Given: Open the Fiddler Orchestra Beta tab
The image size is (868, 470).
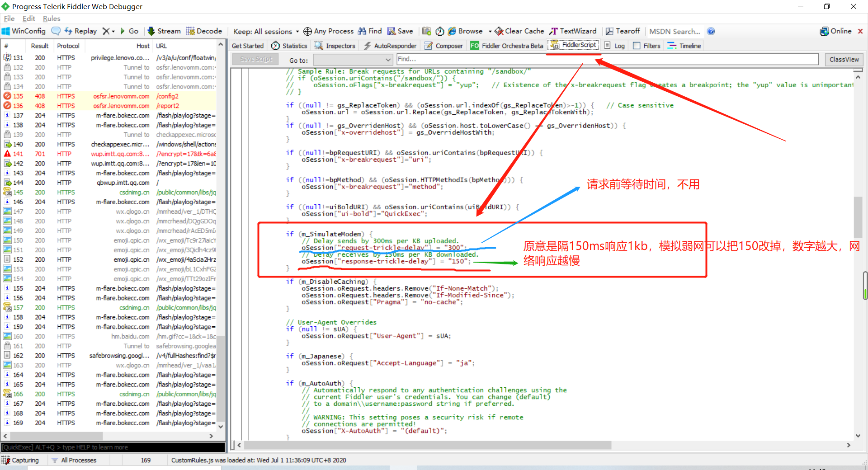Looking at the screenshot, I should (x=507, y=46).
